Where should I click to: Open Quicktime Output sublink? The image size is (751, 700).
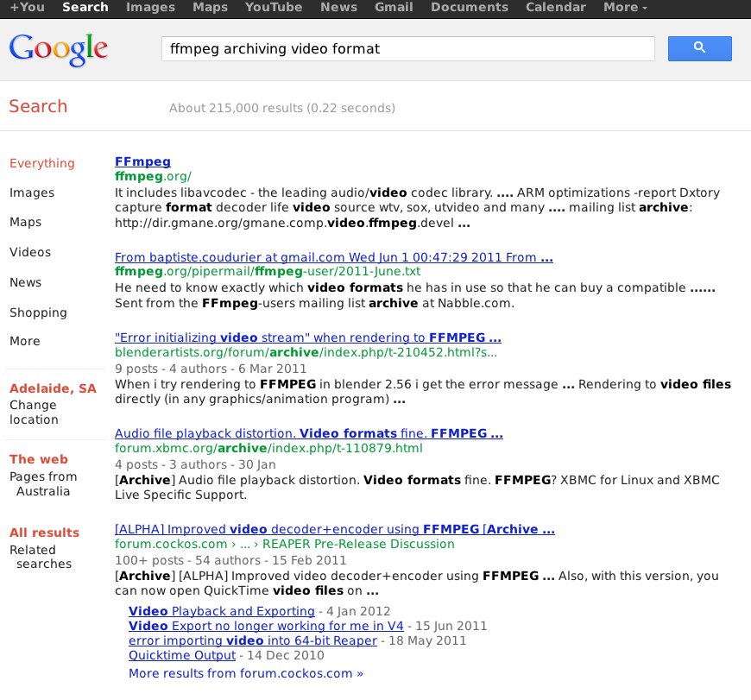coord(182,655)
